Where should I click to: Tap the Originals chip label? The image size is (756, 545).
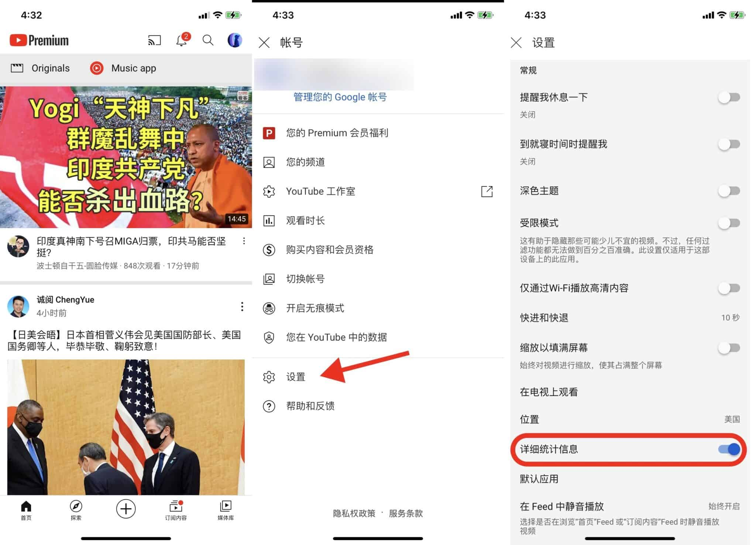pos(51,68)
